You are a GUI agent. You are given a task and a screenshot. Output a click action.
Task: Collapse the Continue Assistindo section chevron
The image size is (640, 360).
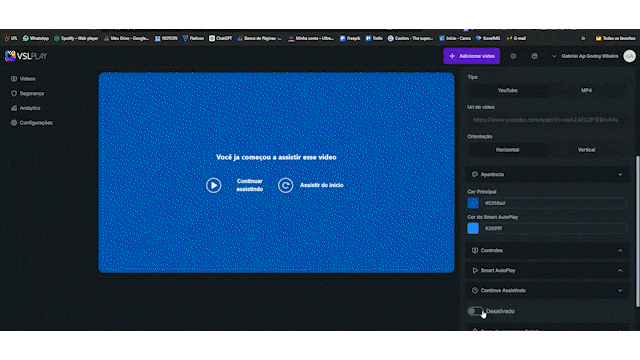tap(620, 291)
